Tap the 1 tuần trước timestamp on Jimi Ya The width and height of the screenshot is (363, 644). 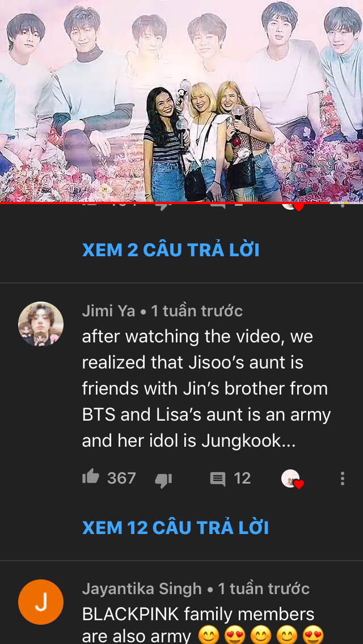click(197, 311)
